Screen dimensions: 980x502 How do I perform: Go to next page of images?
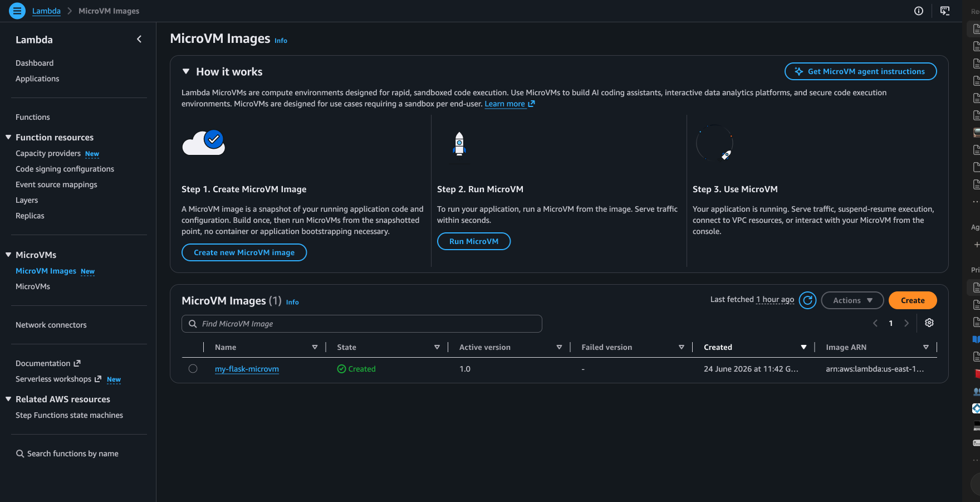point(906,323)
